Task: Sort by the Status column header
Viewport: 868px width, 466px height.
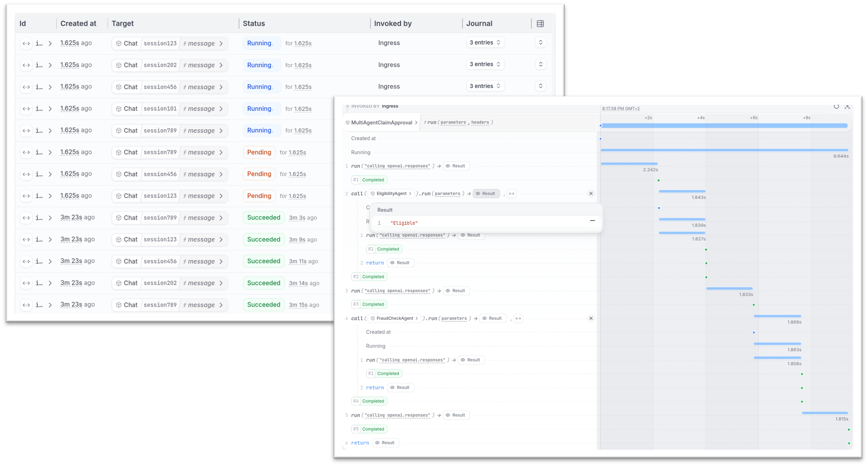Action: click(254, 24)
